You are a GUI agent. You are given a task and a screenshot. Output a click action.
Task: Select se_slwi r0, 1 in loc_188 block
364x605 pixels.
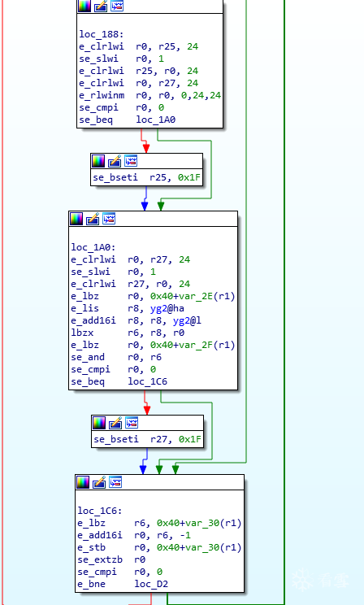point(121,59)
